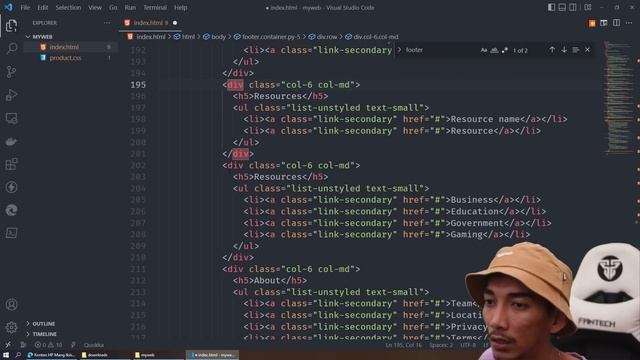
Task: Open the Edge DevTools icon in activity bar
Action: (11, 210)
